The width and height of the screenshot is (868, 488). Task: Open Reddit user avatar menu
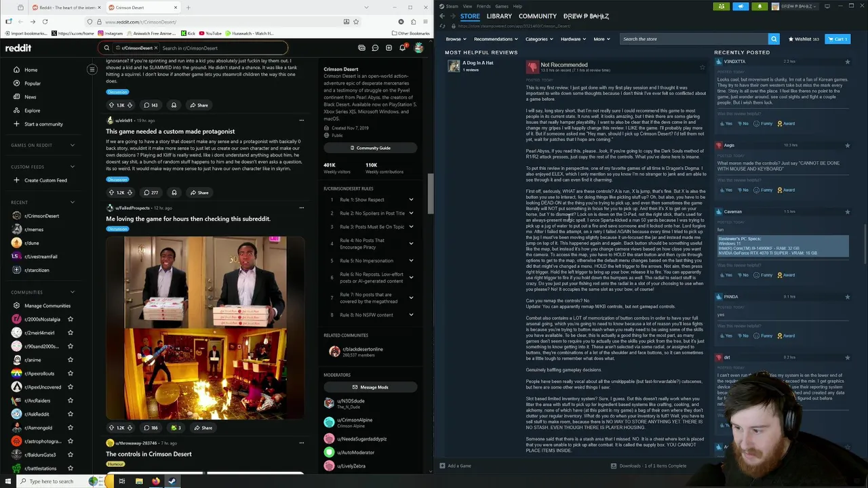click(x=418, y=48)
